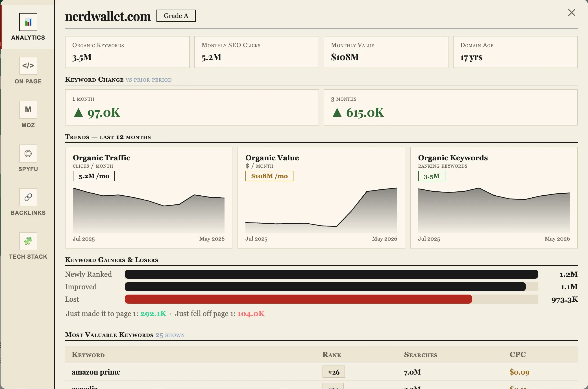Click the $108M /mo value badge
Viewport: 588px width, 389px height.
point(269,176)
